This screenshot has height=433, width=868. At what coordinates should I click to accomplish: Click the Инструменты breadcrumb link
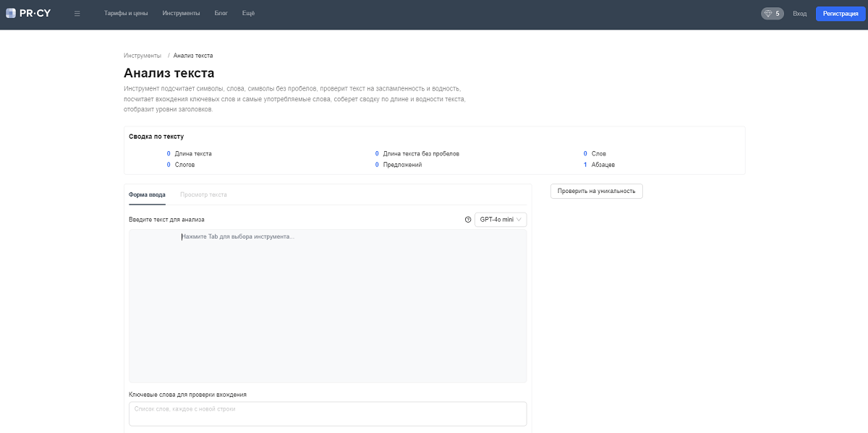click(x=142, y=56)
